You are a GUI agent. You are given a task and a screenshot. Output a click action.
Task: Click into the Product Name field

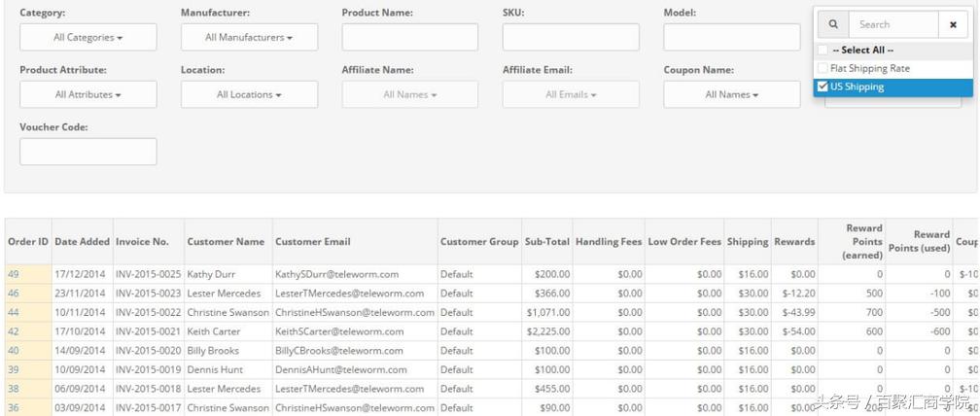[409, 38]
